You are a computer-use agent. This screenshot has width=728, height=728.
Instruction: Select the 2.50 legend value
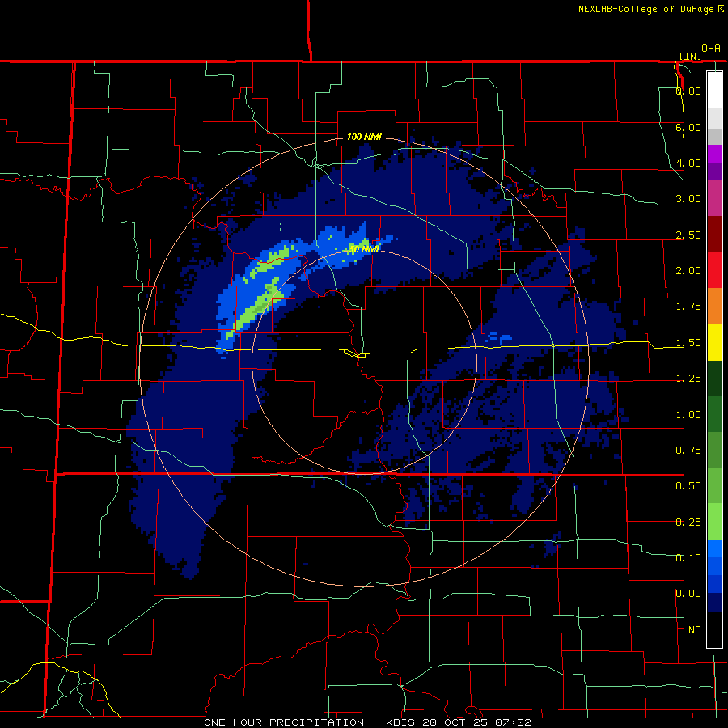pyautogui.click(x=688, y=235)
